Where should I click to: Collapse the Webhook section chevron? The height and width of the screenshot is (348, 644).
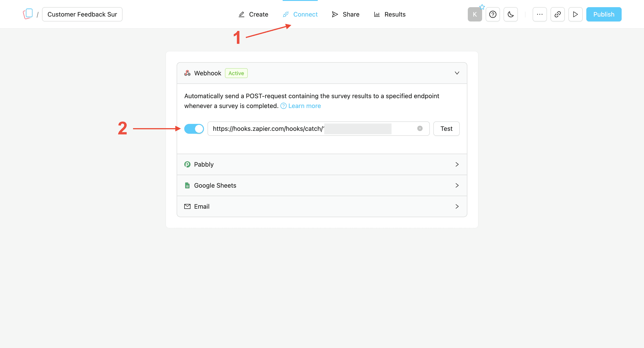coord(457,73)
